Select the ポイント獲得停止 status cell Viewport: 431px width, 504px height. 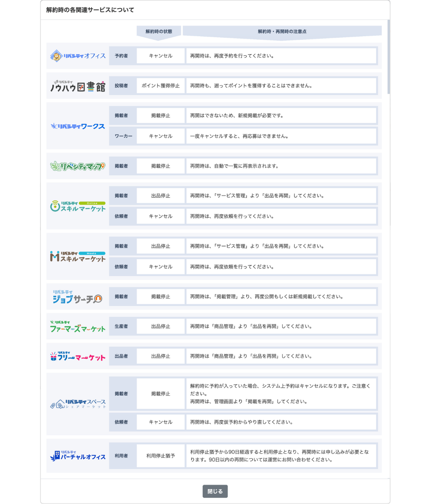click(x=160, y=85)
